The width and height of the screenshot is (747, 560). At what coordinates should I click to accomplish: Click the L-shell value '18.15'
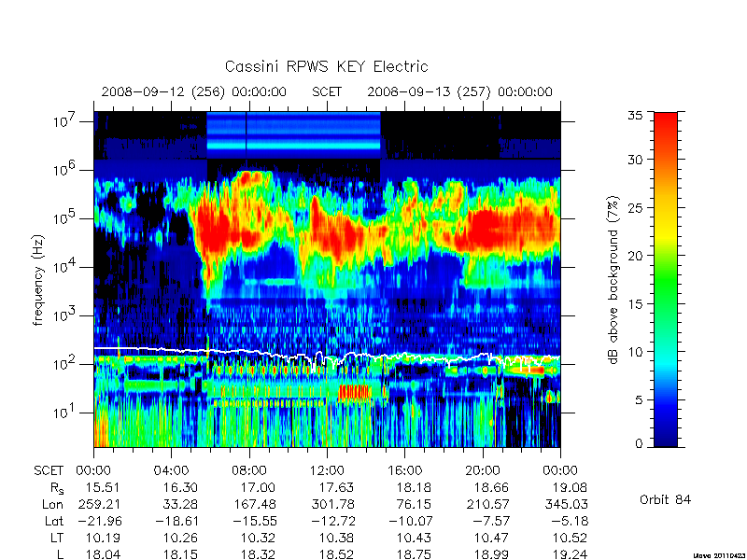(180, 554)
